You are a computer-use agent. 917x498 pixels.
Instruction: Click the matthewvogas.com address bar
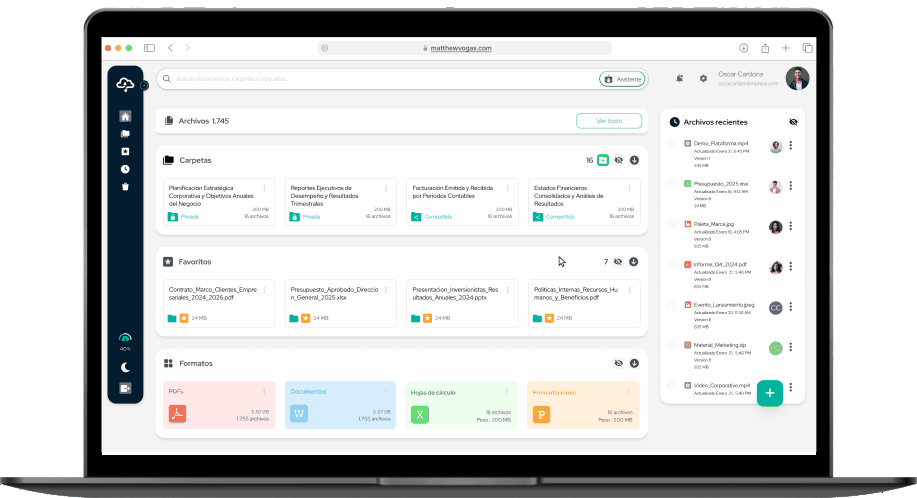(464, 48)
